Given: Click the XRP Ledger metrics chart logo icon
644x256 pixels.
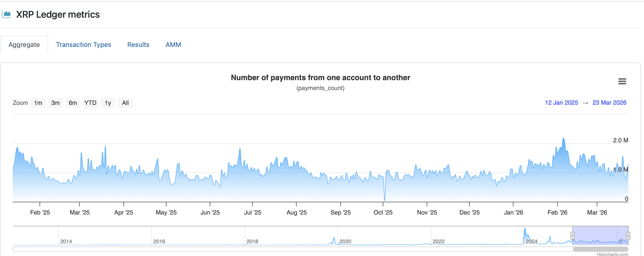Looking at the screenshot, I should pyautogui.click(x=7, y=14).
